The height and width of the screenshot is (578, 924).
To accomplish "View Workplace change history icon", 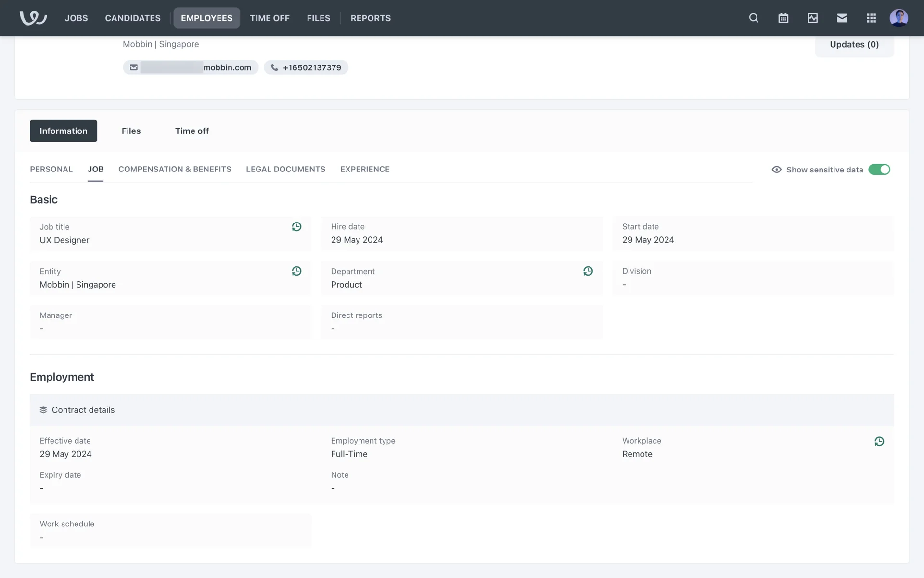I will [x=879, y=441].
